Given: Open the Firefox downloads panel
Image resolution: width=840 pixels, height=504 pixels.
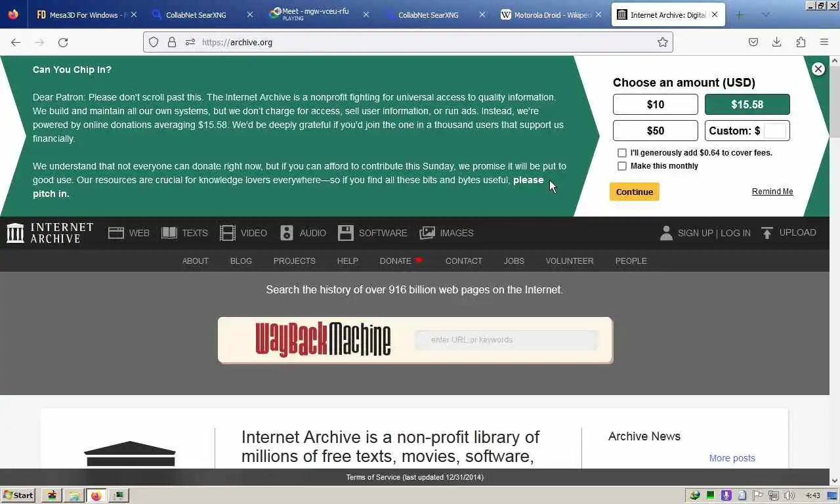Looking at the screenshot, I should (776, 42).
